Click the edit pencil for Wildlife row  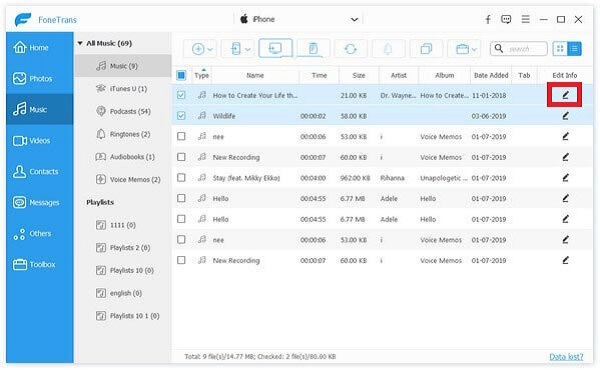tap(565, 116)
